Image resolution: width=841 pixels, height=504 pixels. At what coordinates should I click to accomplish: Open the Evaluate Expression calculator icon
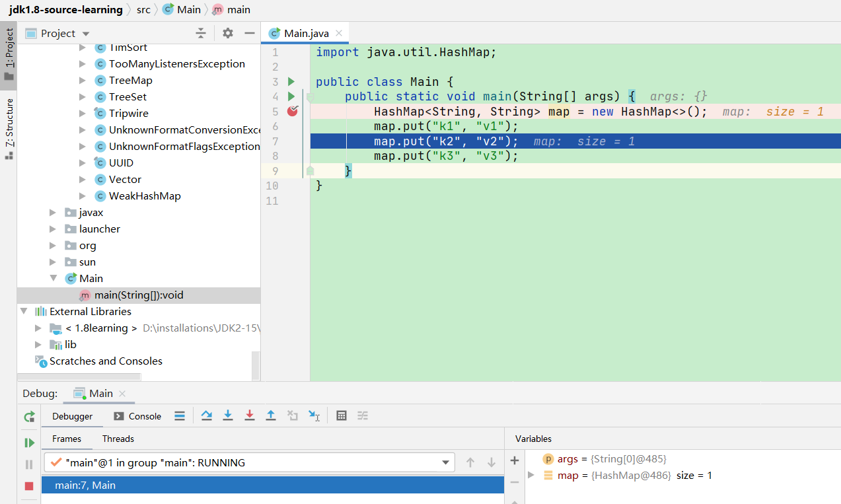342,415
